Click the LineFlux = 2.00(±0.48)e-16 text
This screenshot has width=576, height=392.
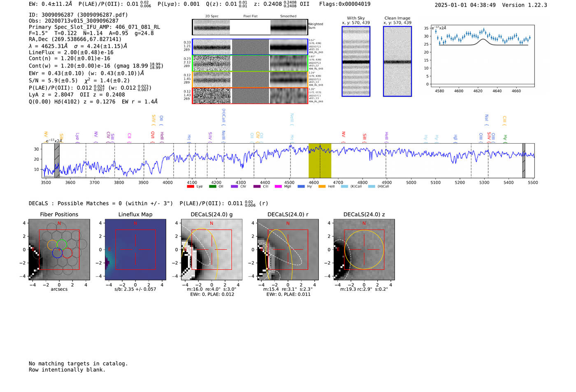point(71,53)
